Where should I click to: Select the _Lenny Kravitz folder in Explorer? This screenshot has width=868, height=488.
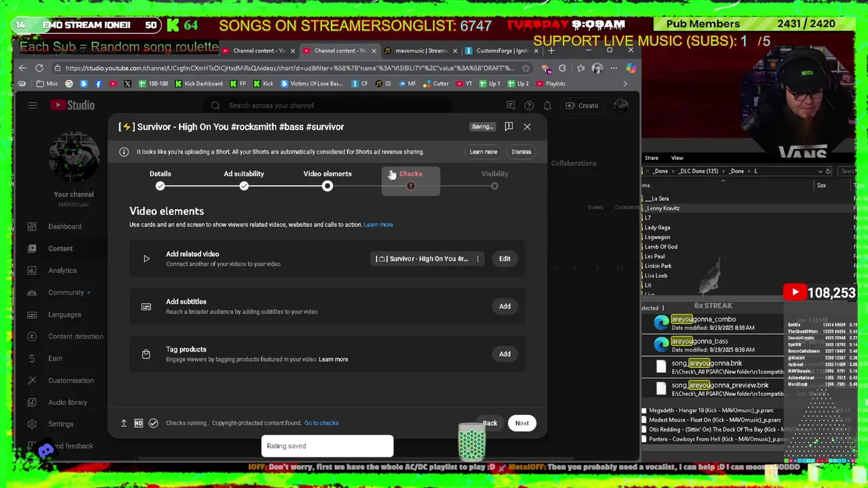662,208
